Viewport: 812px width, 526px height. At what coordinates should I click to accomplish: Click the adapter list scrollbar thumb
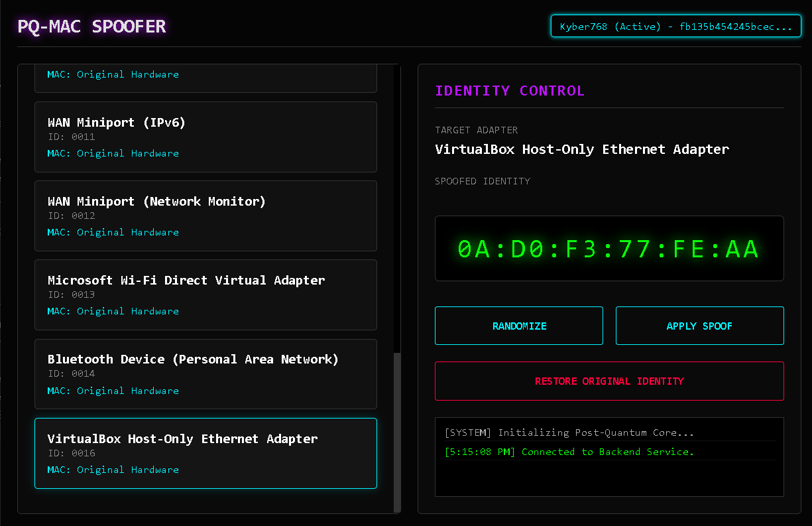(x=397, y=432)
